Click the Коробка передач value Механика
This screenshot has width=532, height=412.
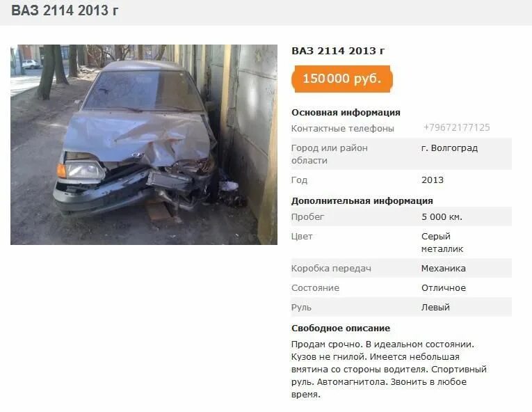click(443, 269)
